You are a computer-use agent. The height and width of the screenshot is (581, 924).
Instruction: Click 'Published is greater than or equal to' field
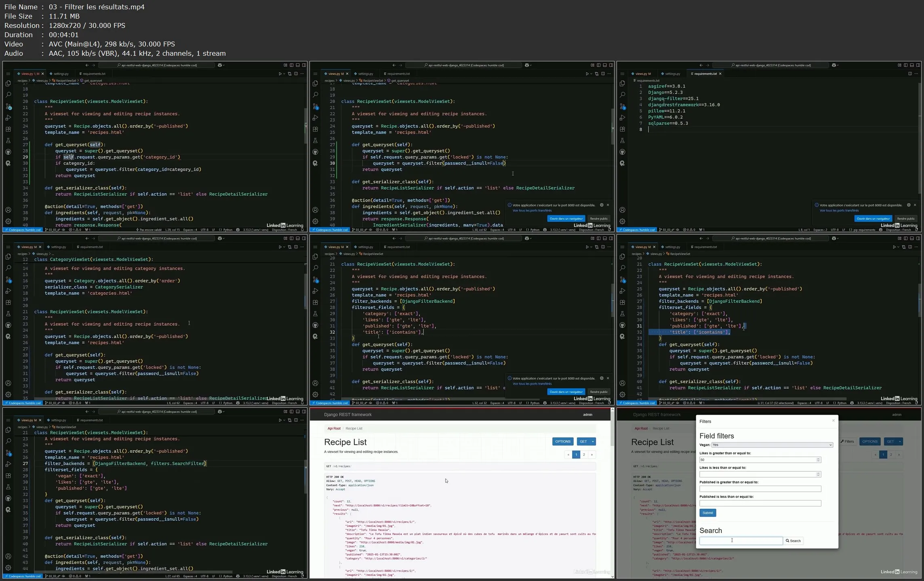[x=760, y=489]
